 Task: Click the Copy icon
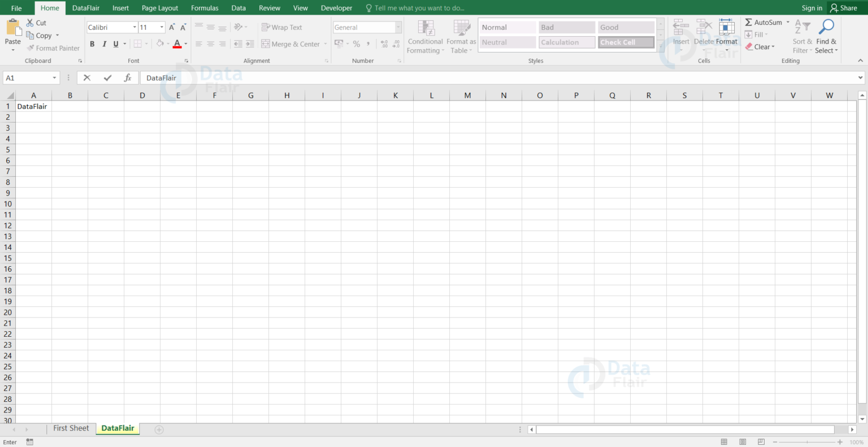pos(30,35)
